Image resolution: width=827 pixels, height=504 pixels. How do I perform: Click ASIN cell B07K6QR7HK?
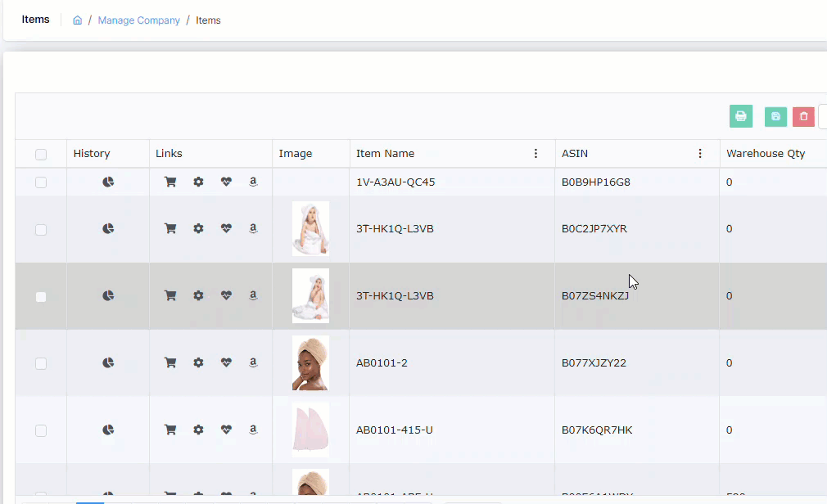click(x=597, y=430)
